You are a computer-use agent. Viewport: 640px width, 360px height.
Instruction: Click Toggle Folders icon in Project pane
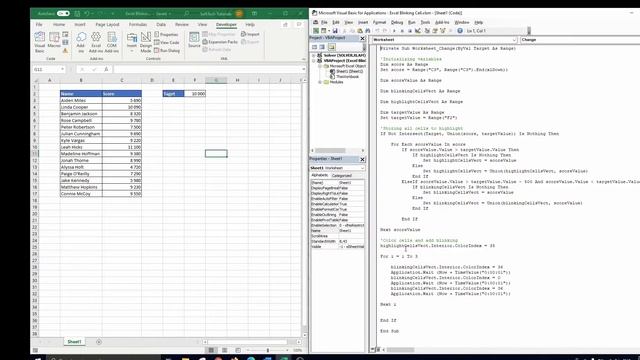tap(331, 47)
